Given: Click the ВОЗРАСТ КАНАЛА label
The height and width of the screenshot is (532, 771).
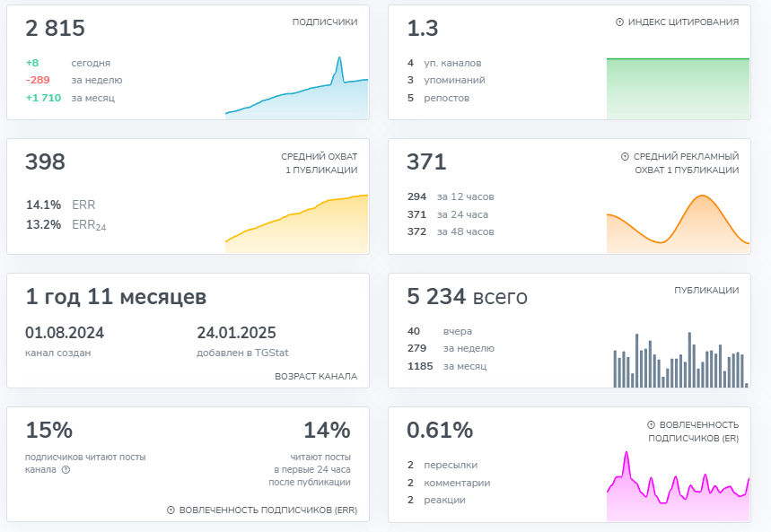Looking at the screenshot, I should point(316,376).
